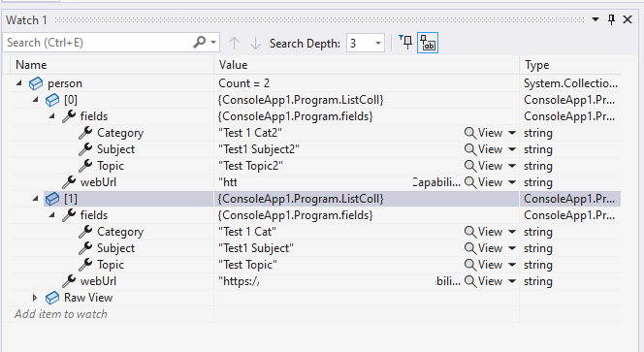This screenshot has width=644, height=352.
Task: Open visualizer dropdown arrow for "Test1 Subject"
Action: click(x=512, y=248)
